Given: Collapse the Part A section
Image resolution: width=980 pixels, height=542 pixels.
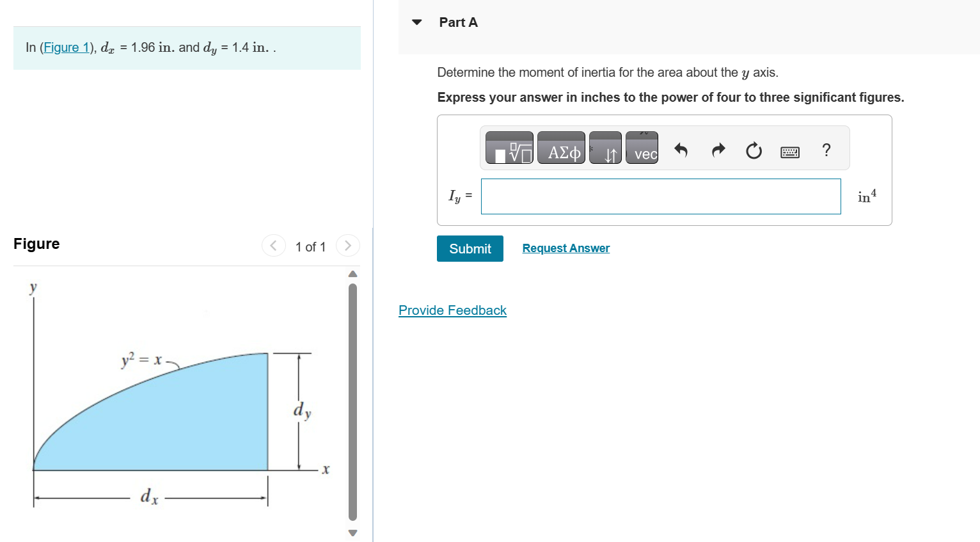Looking at the screenshot, I should [416, 22].
